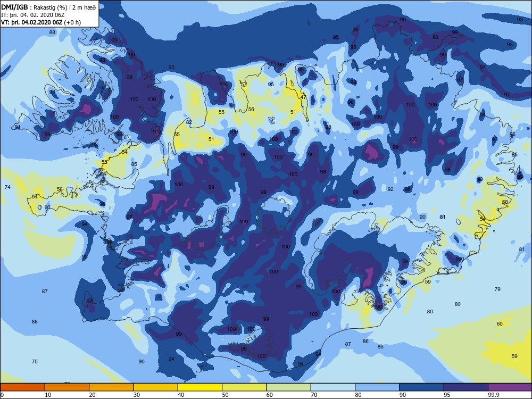Pick the amber 20–30 legend color block
This screenshot has width=532, height=399.
click(x=111, y=387)
